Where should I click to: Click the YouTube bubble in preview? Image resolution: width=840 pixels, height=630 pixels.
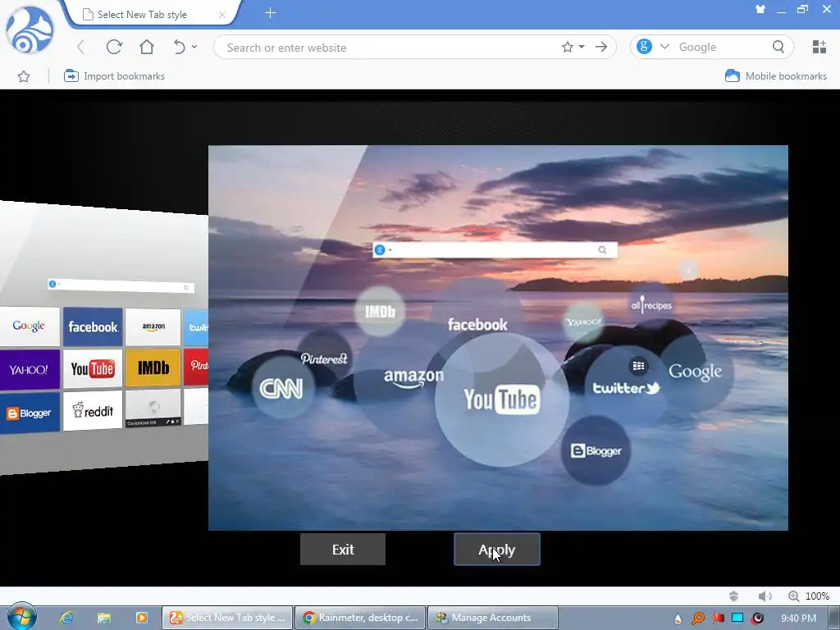click(x=501, y=399)
